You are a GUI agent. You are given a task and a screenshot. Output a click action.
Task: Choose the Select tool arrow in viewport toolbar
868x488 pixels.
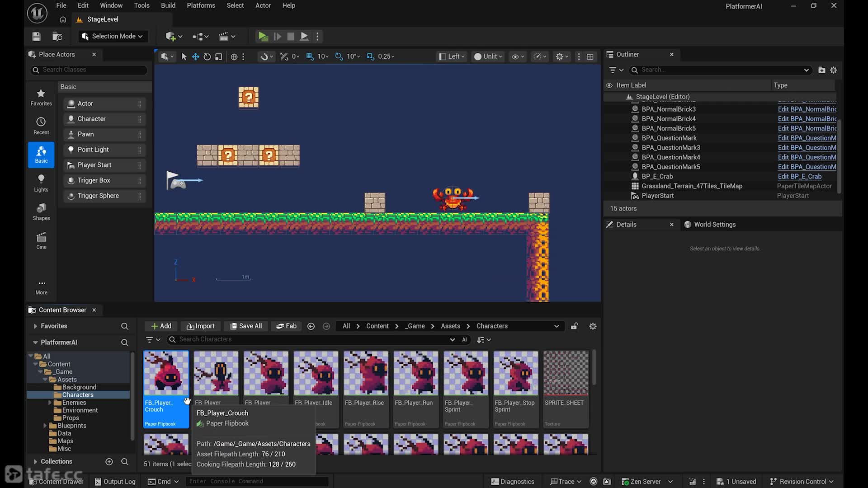184,56
